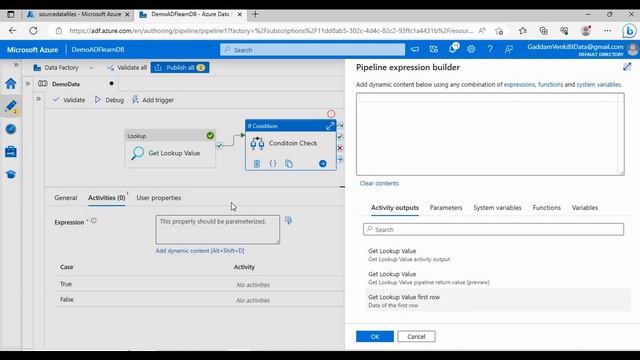Choose Get Lookup Value first row
Image resolution: width=640 pixels, height=360 pixels.
tap(498, 301)
